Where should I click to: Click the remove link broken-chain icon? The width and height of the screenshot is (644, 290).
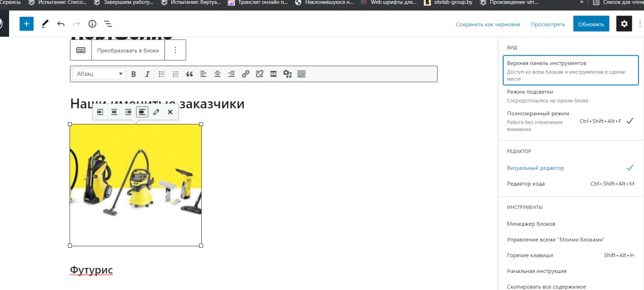point(260,74)
